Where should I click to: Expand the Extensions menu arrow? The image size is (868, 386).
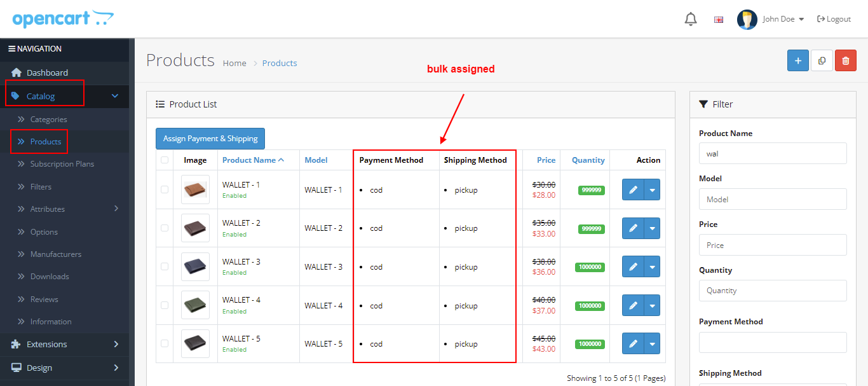click(x=116, y=344)
